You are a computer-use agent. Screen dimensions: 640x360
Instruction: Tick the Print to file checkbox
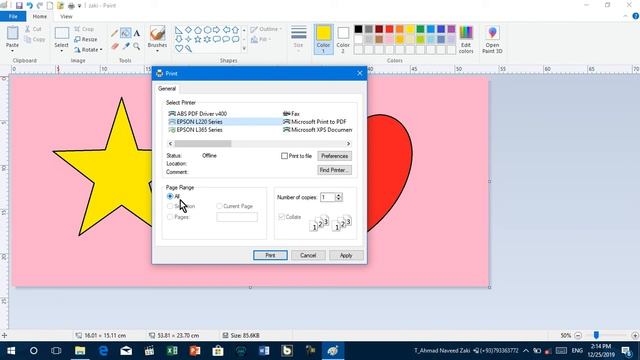pyautogui.click(x=284, y=156)
